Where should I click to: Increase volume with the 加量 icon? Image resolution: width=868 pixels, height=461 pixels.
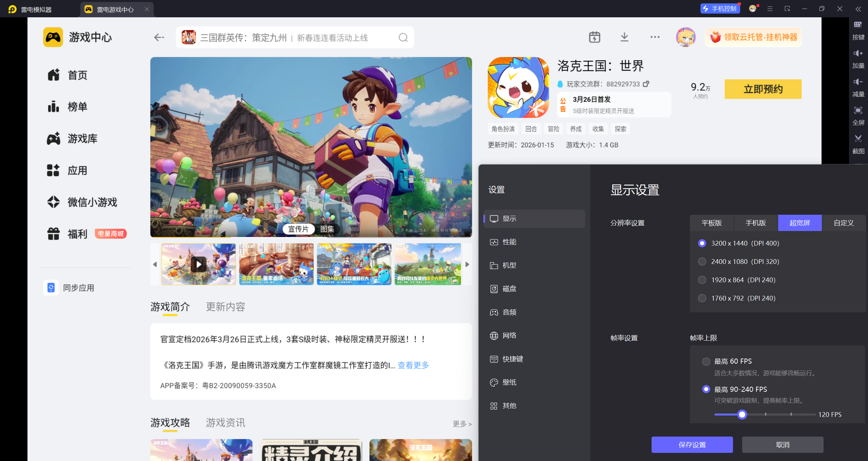pyautogui.click(x=858, y=54)
